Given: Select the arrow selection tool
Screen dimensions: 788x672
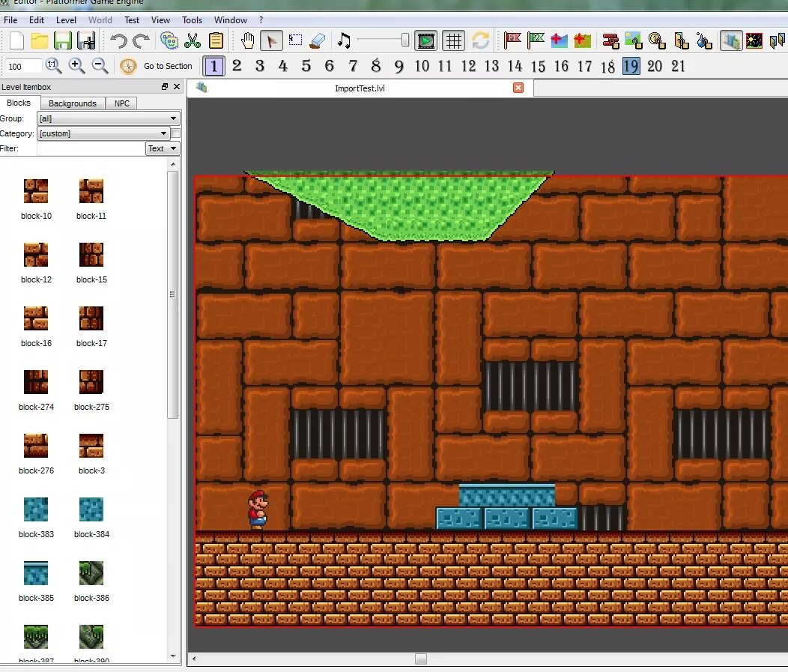Looking at the screenshot, I should coord(271,40).
